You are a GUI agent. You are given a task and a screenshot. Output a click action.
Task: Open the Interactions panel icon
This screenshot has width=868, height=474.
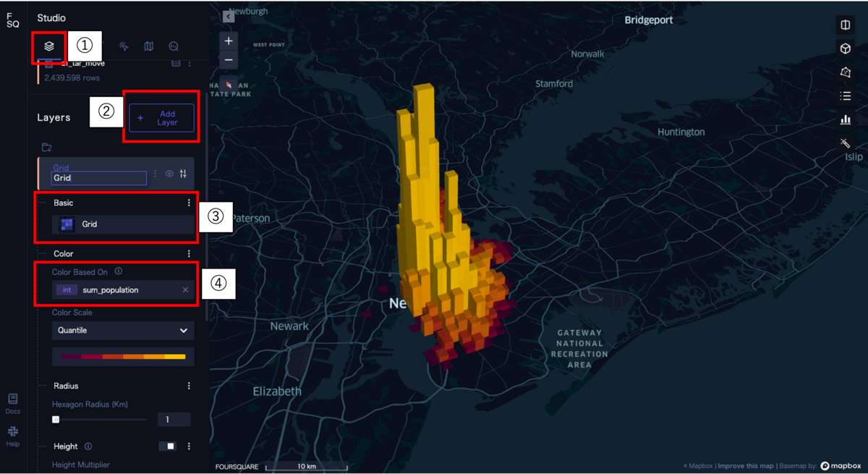(x=123, y=46)
